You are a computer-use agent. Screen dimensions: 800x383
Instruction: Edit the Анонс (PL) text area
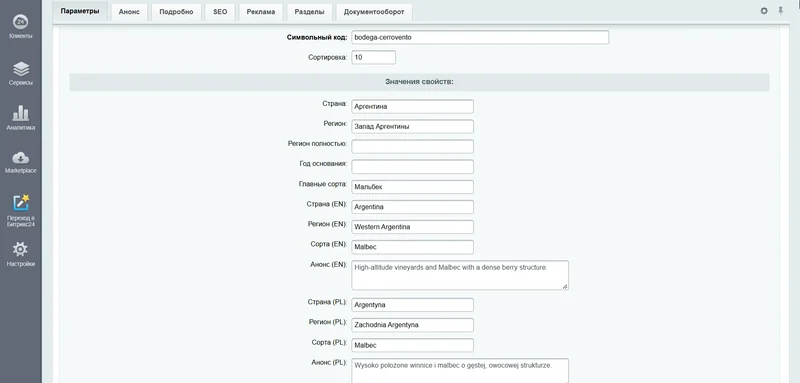tap(460, 371)
